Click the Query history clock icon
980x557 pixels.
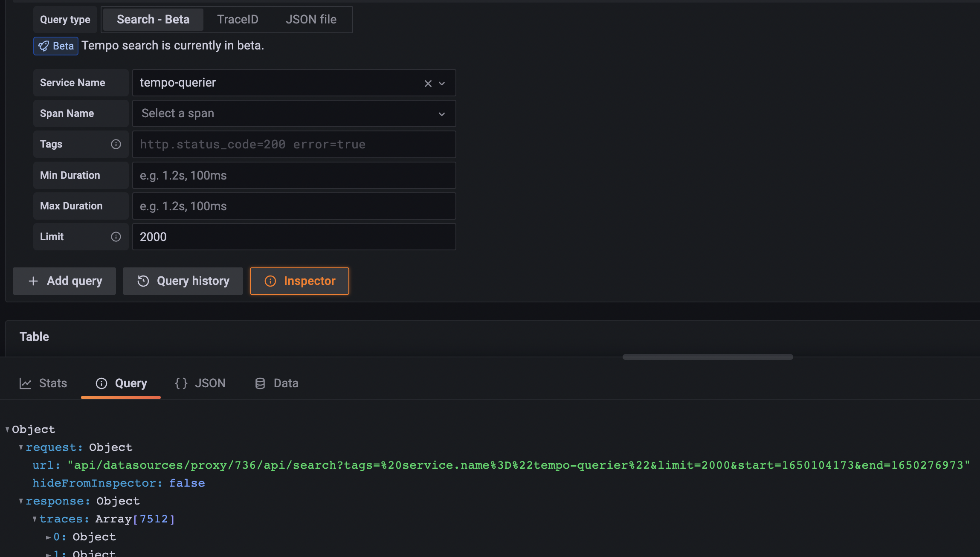pos(143,281)
